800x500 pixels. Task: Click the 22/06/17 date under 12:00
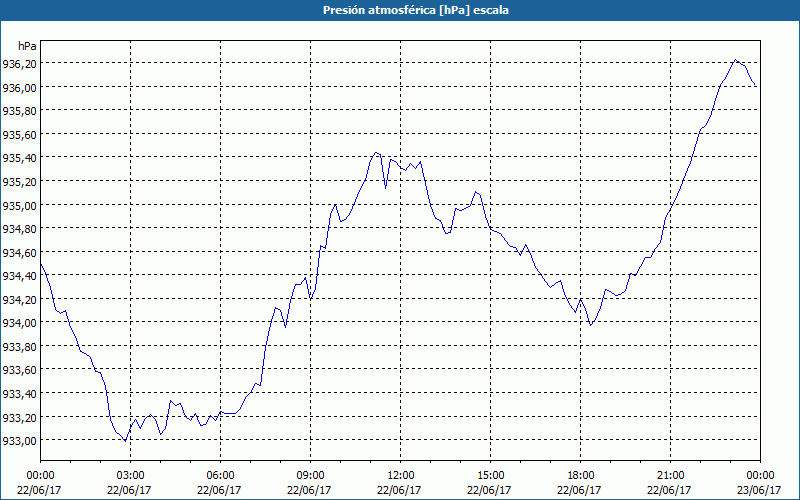point(400,490)
